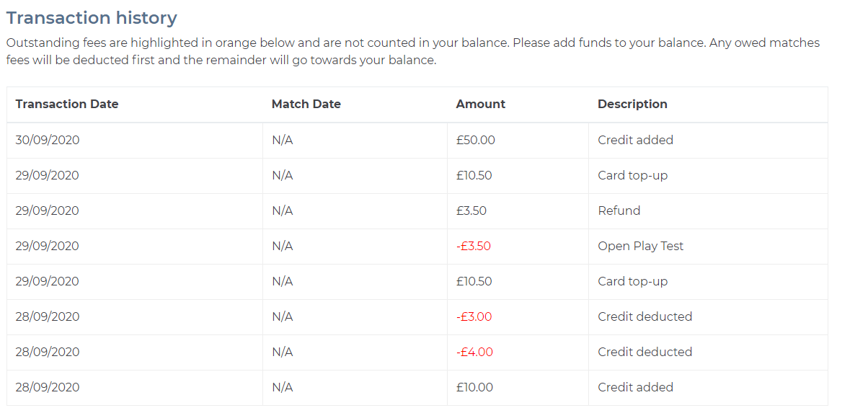Select the red -£3.50 amount
Screen dimensions: 868x408
[x=473, y=246]
